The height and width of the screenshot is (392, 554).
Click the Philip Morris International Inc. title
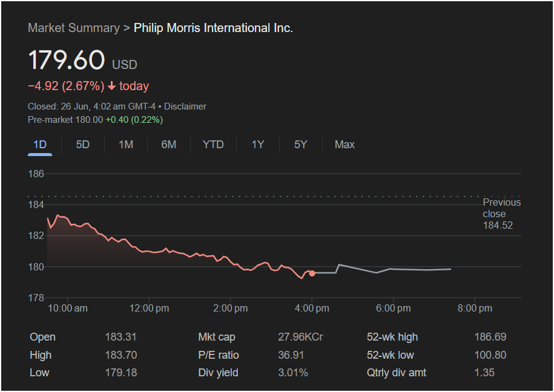pyautogui.click(x=213, y=28)
